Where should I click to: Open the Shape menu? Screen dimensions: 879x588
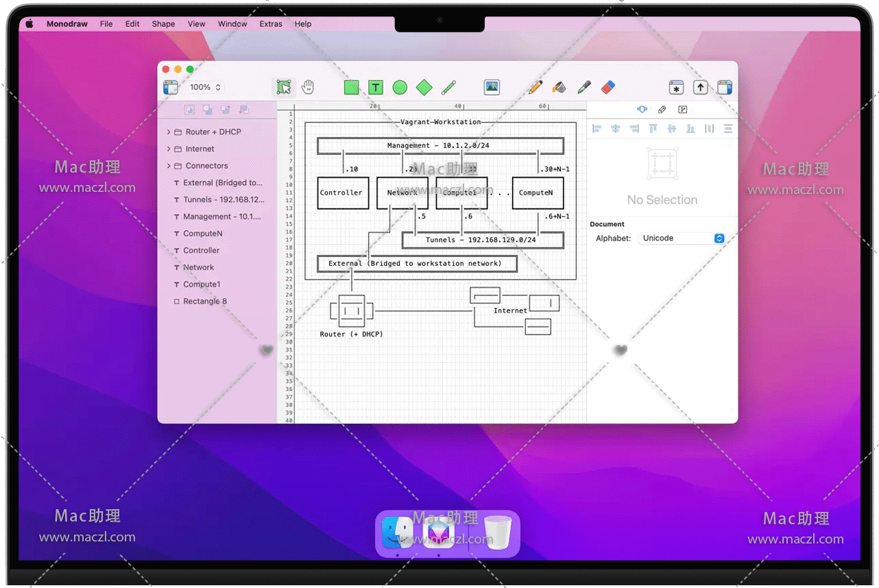[x=163, y=24]
